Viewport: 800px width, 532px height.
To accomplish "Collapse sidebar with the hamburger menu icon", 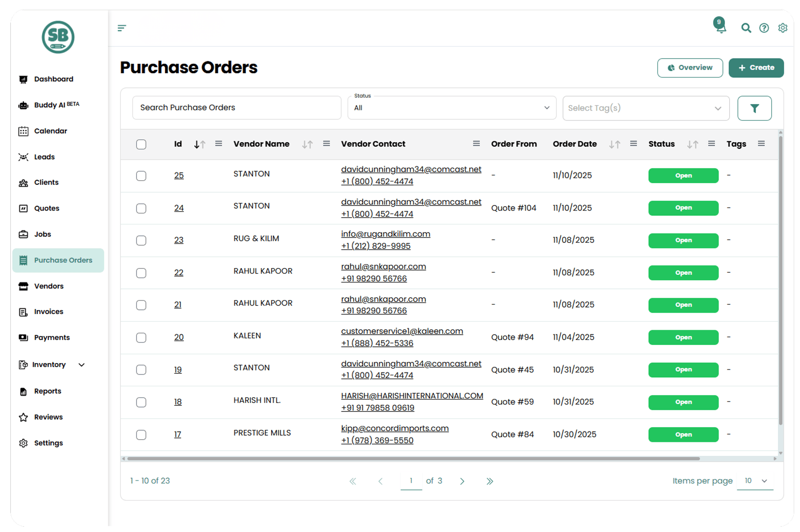I will [122, 28].
